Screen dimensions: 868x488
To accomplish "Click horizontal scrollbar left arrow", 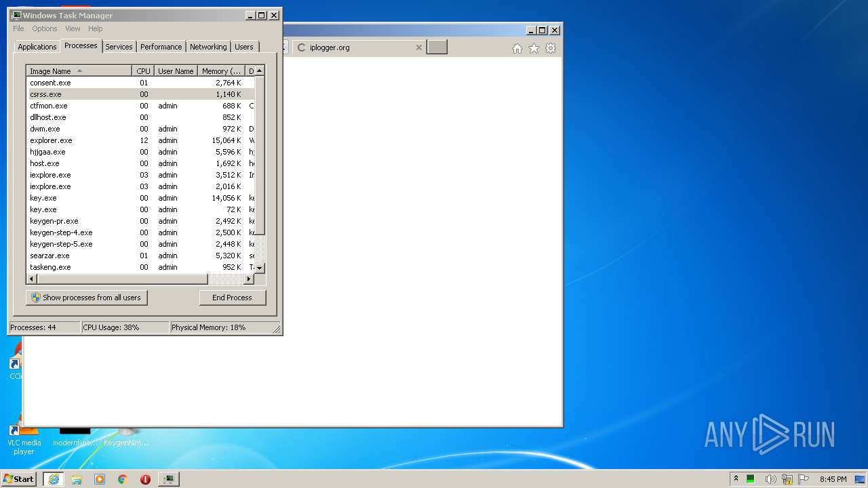I will (x=31, y=279).
